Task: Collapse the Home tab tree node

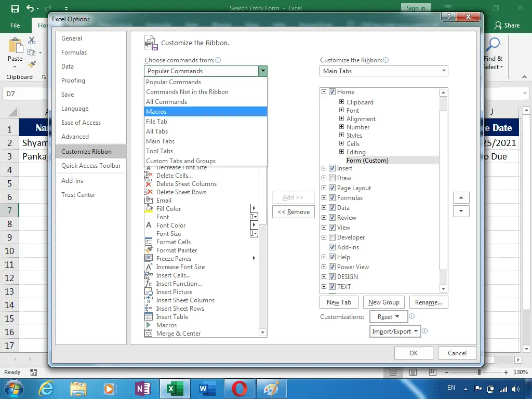Action: (324, 91)
